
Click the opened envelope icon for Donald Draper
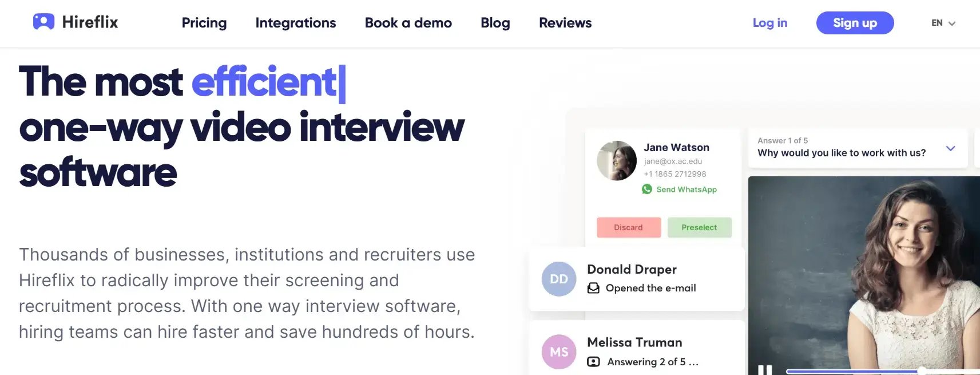point(594,288)
